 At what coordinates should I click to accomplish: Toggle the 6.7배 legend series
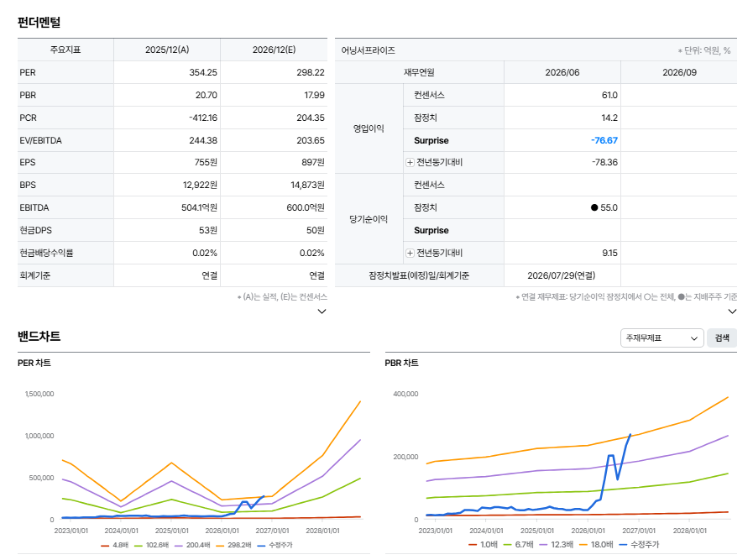[x=518, y=545]
